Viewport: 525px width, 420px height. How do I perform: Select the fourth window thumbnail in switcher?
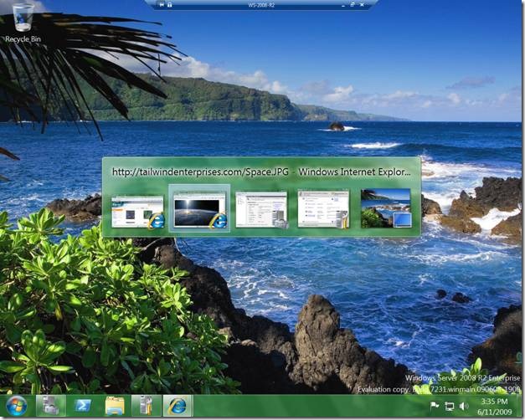click(x=323, y=208)
